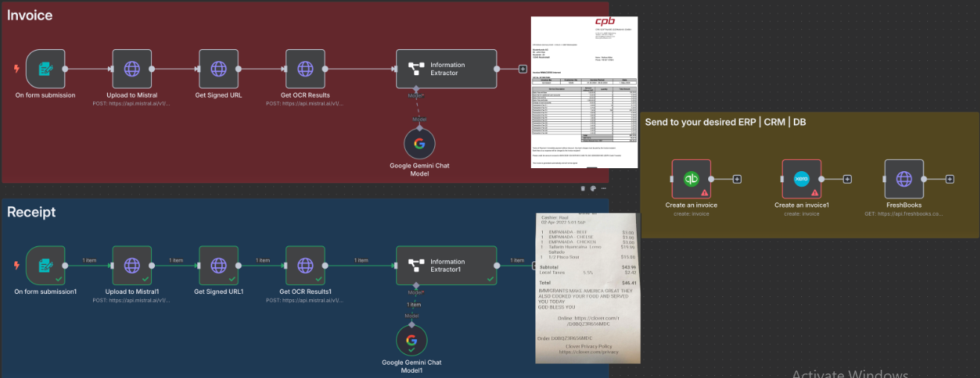
Task: Click the FreshBooks HTTP request node
Action: [x=903, y=179]
